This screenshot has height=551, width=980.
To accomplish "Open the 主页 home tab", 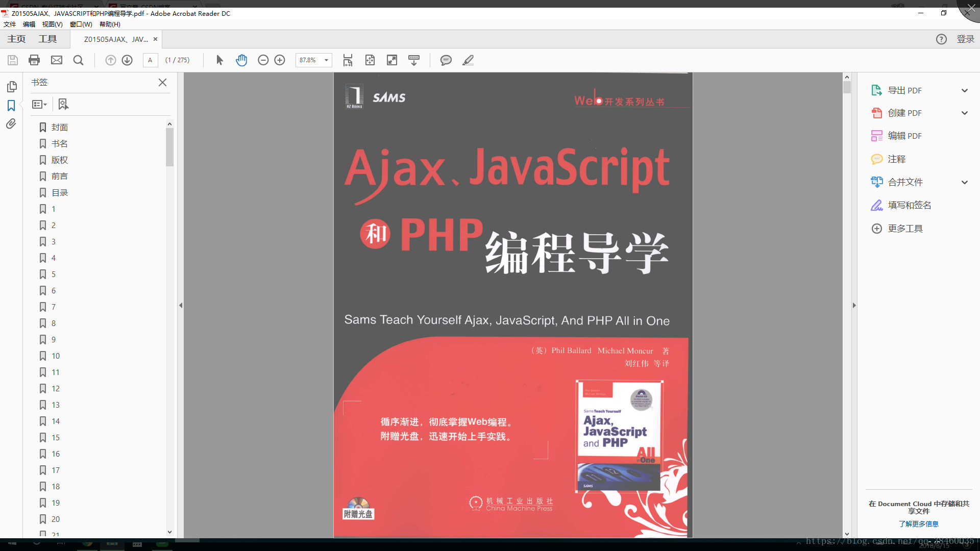I will tap(16, 39).
